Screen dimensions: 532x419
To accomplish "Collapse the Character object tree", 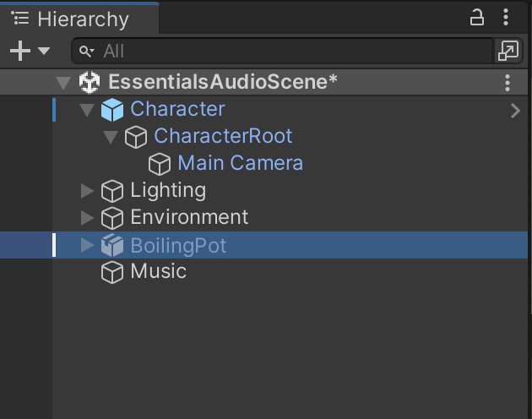I will [87, 110].
